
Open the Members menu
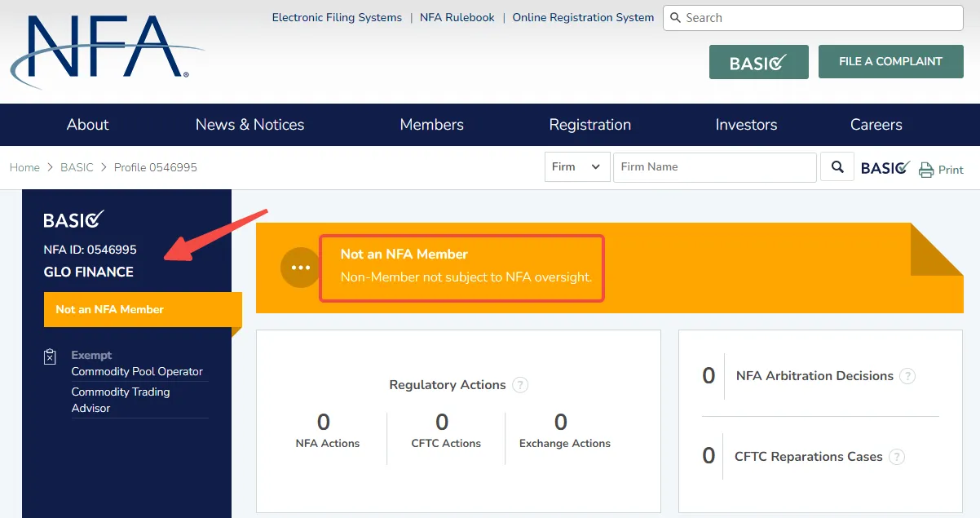coord(431,125)
